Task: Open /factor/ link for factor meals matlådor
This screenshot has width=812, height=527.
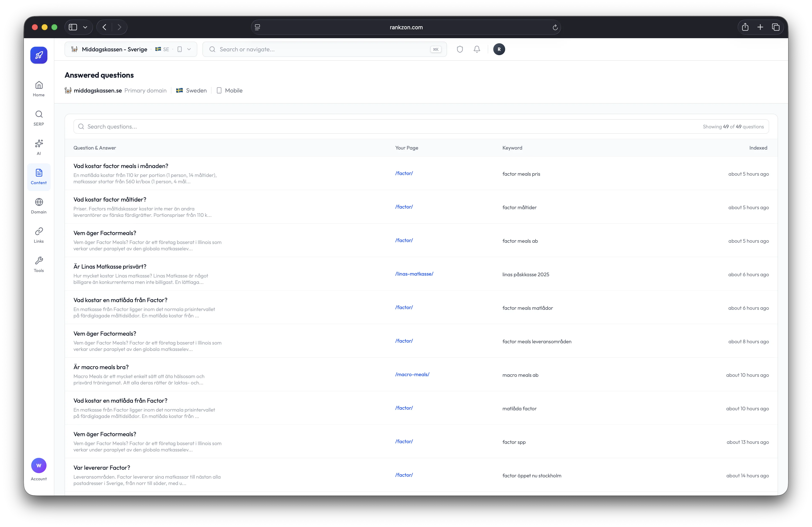Action: 404,307
